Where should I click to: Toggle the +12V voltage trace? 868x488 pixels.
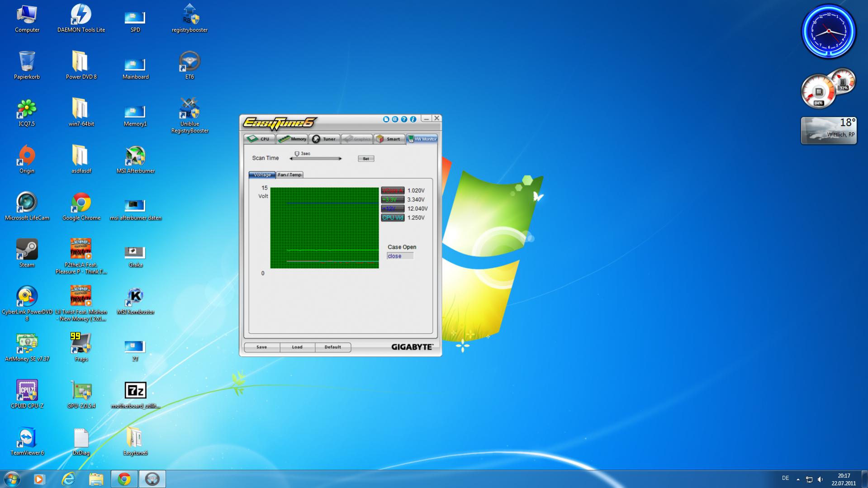(393, 208)
